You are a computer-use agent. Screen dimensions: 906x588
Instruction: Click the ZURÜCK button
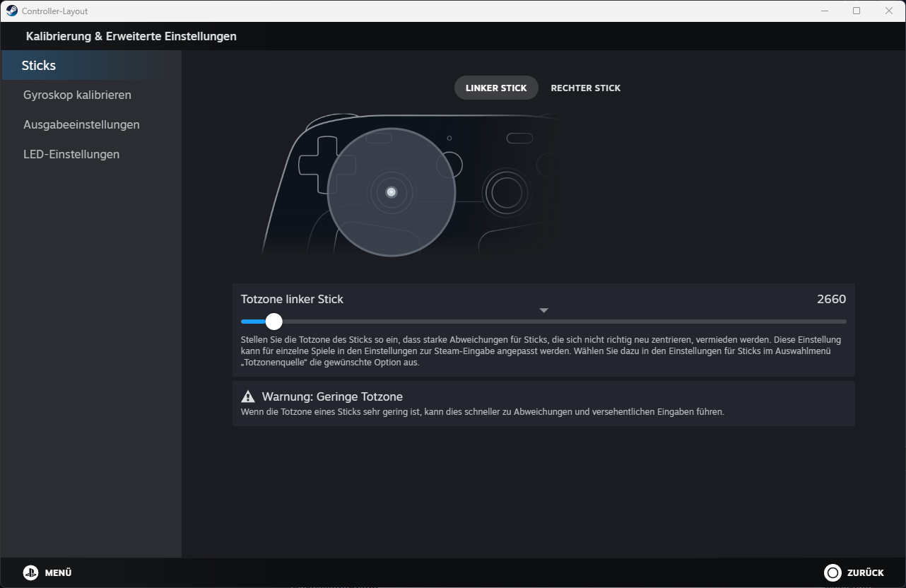854,572
